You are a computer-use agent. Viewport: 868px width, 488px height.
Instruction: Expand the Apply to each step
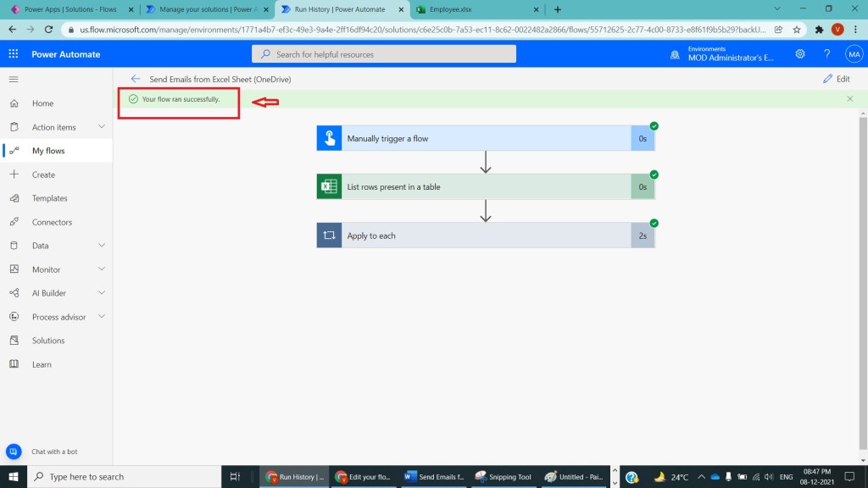pyautogui.click(x=475, y=236)
